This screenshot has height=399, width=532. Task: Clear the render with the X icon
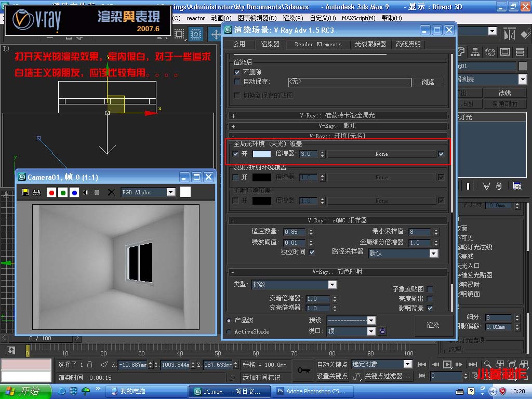pos(111,192)
